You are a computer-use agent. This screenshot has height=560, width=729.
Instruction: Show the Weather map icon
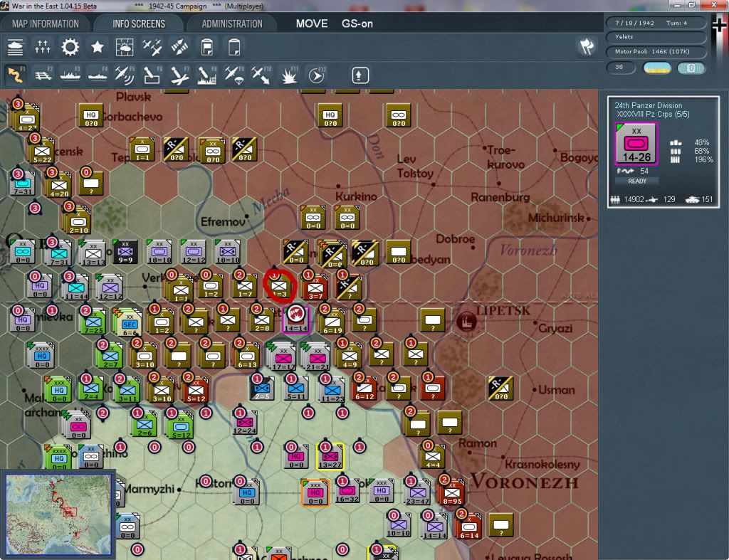(x=125, y=48)
